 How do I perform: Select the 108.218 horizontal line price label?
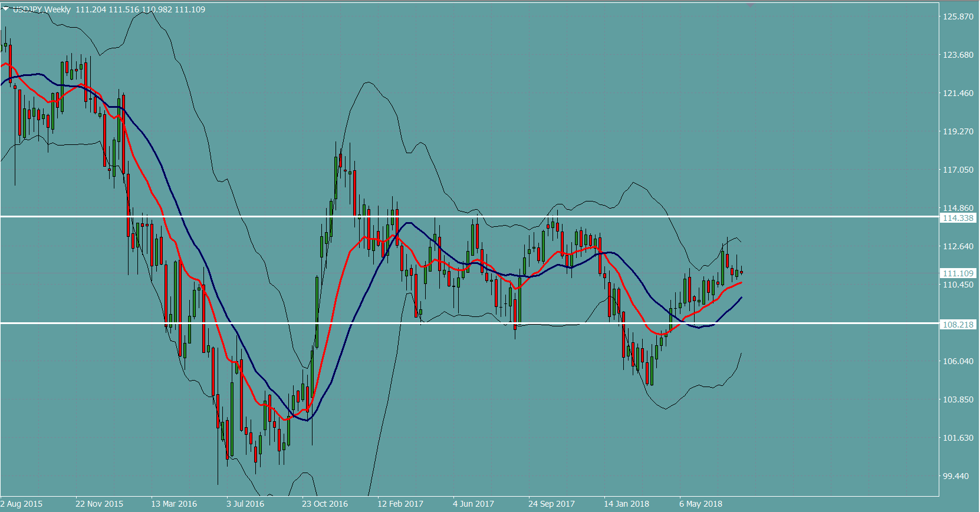(958, 325)
